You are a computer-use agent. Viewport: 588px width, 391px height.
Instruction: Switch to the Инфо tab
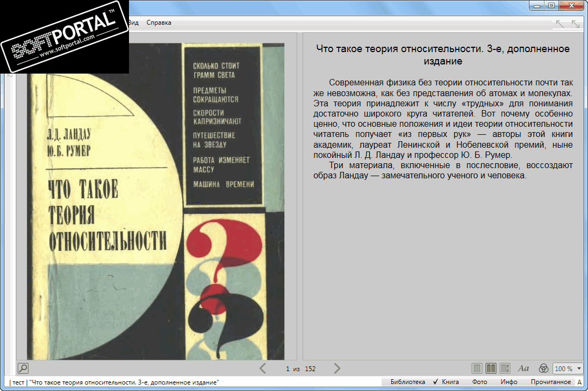[x=509, y=382]
